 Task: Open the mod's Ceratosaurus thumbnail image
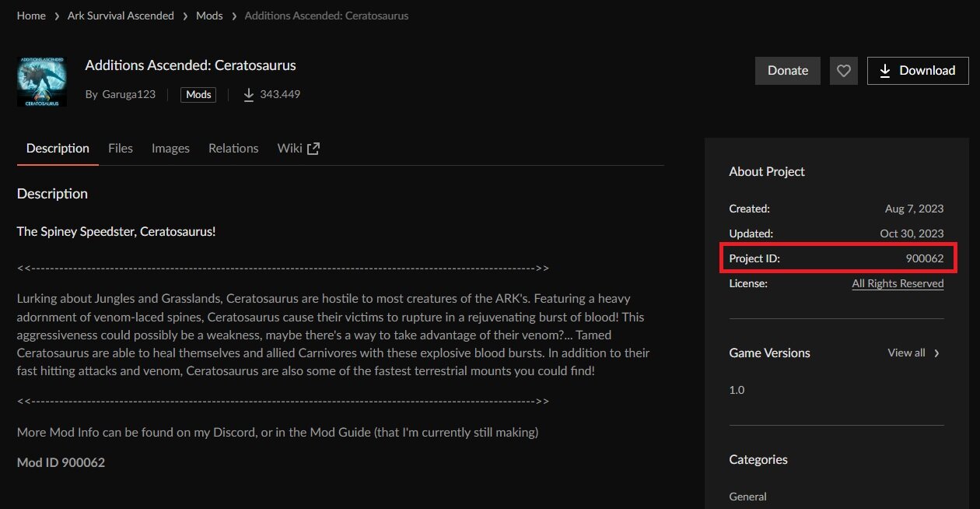pyautogui.click(x=41, y=82)
